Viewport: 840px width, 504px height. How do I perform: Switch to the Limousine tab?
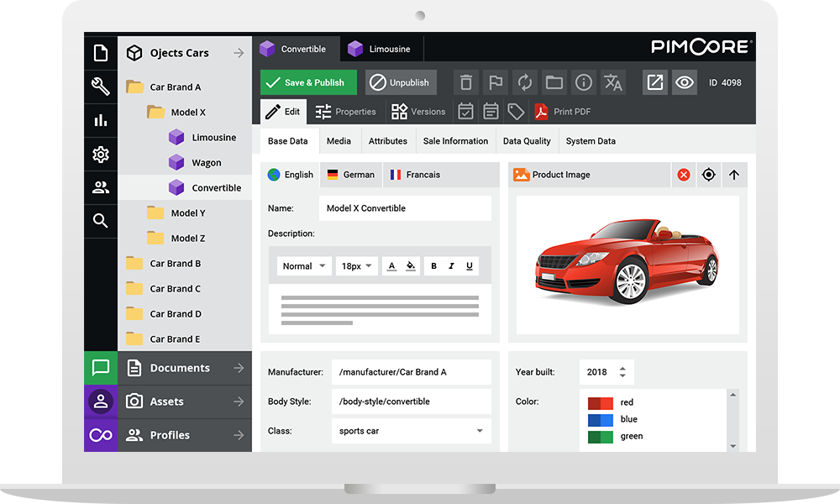[381, 49]
